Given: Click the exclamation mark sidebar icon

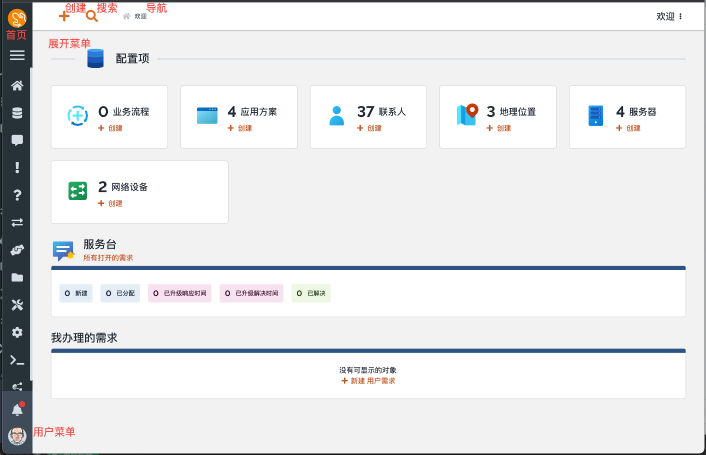Looking at the screenshot, I should click(x=17, y=168).
